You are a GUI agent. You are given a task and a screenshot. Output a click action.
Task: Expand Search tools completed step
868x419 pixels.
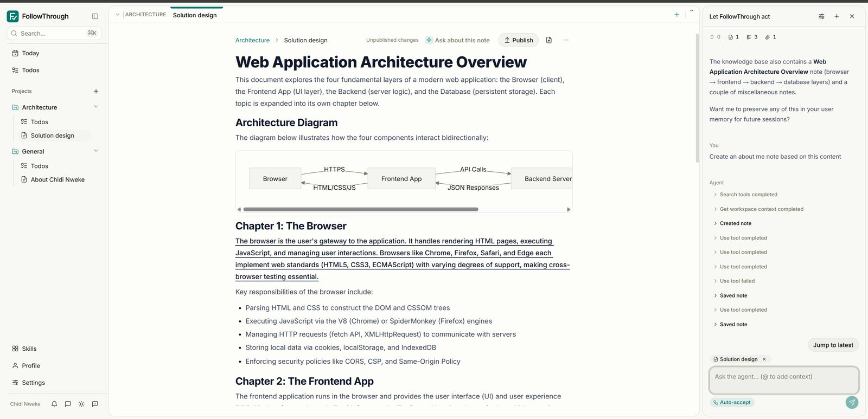click(745, 195)
